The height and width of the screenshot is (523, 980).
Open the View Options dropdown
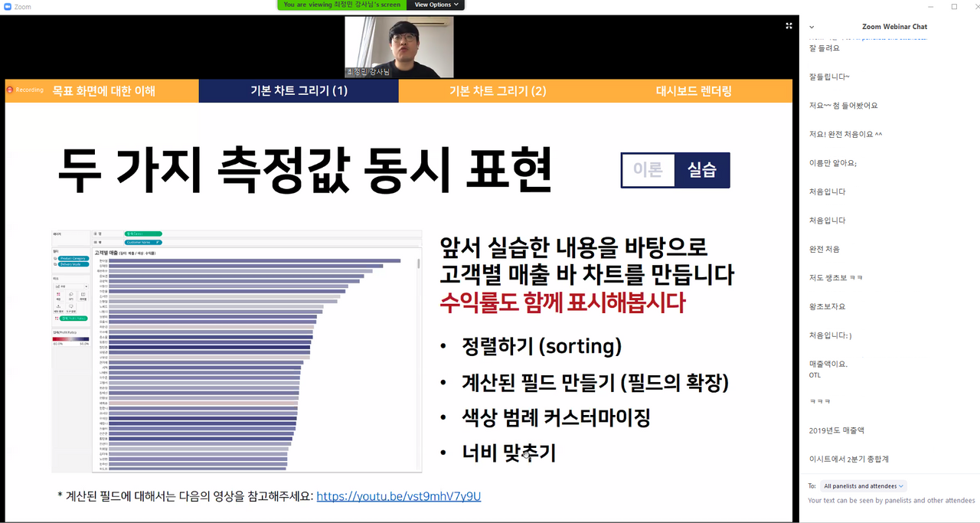(436, 5)
